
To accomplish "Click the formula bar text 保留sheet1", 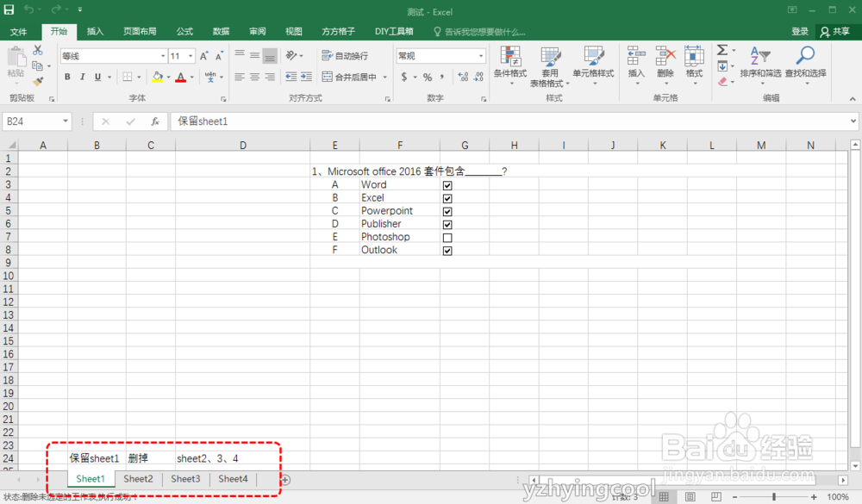I will (203, 121).
